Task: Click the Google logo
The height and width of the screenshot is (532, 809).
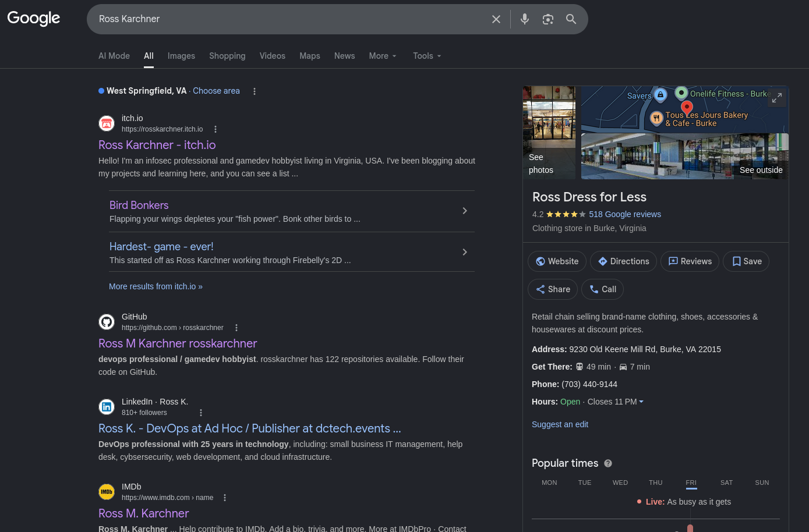Action: point(34,19)
